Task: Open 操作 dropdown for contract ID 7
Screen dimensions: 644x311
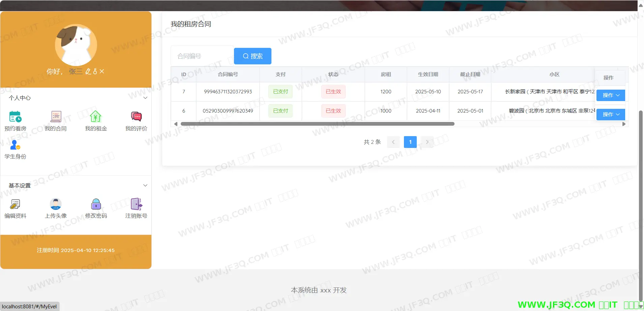Action: (x=611, y=95)
